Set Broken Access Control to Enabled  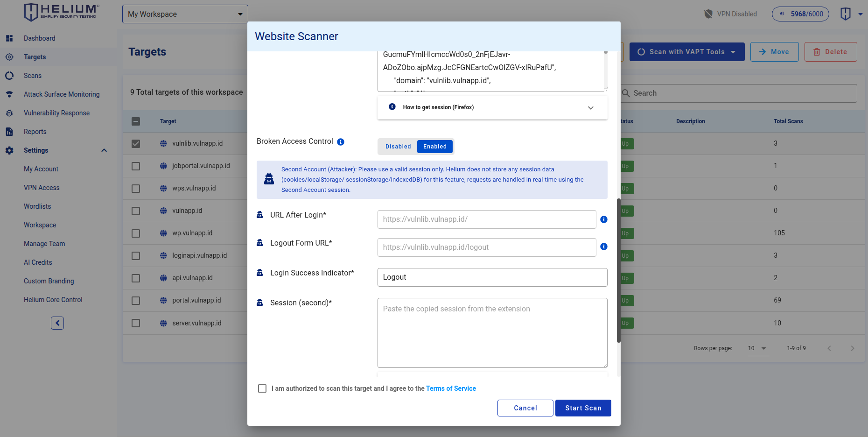click(435, 147)
